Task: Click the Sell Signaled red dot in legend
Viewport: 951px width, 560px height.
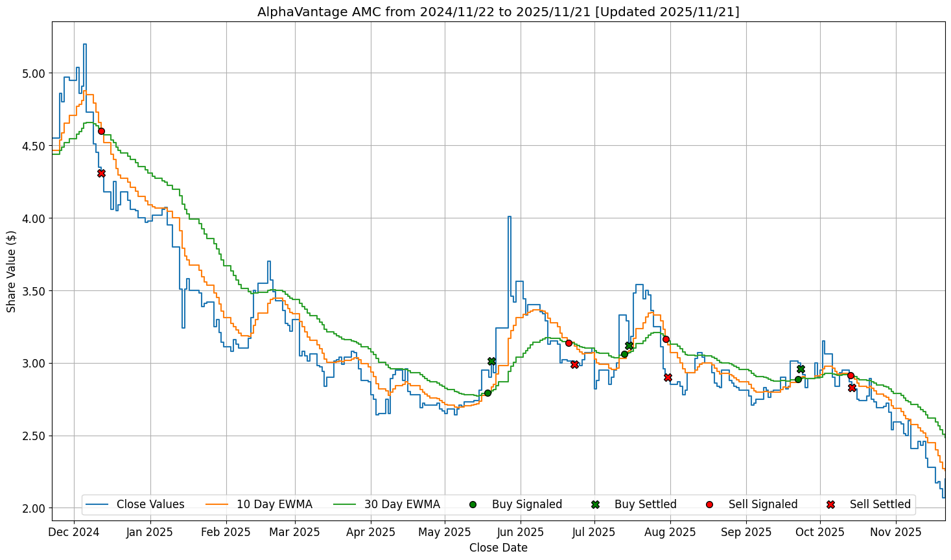Action: click(709, 504)
